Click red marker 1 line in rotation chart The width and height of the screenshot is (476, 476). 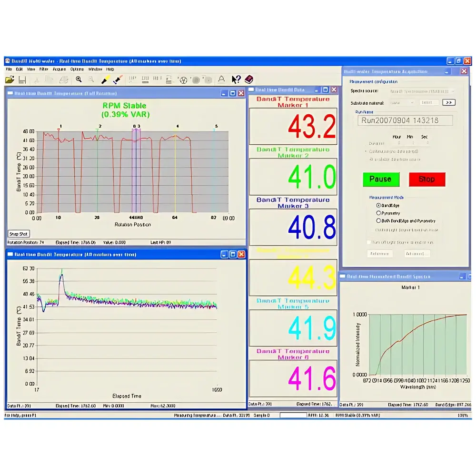click(58, 170)
